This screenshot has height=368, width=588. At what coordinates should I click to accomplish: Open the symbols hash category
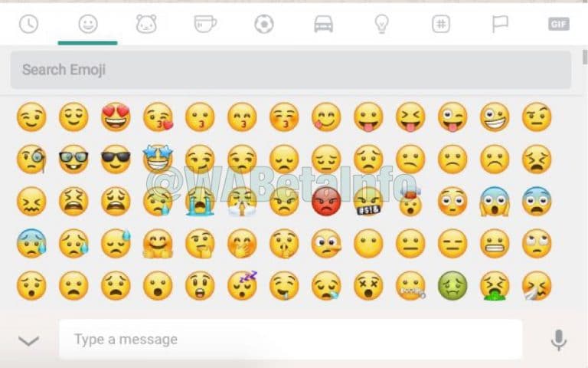point(441,25)
